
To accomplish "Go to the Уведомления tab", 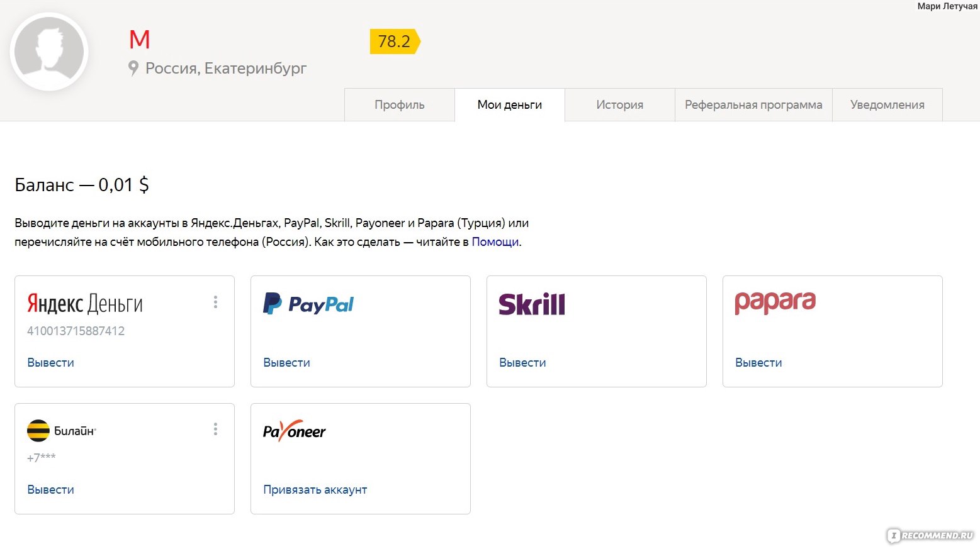I will [887, 105].
